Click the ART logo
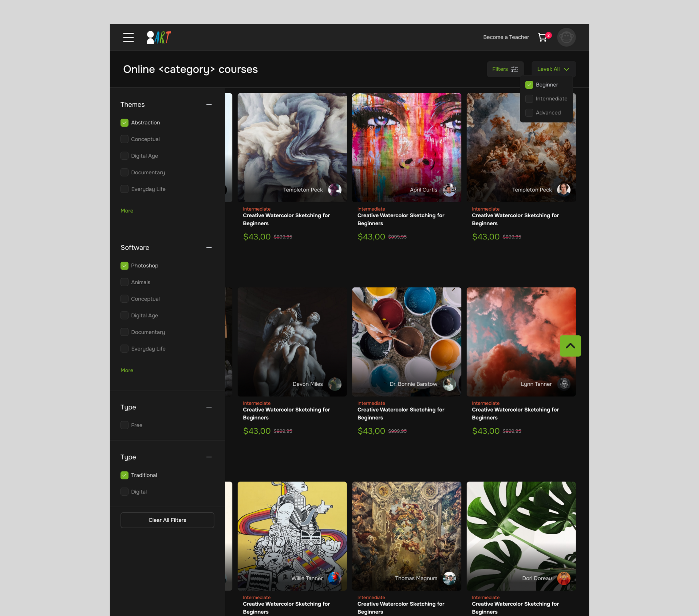This screenshot has width=699, height=616. click(x=159, y=37)
